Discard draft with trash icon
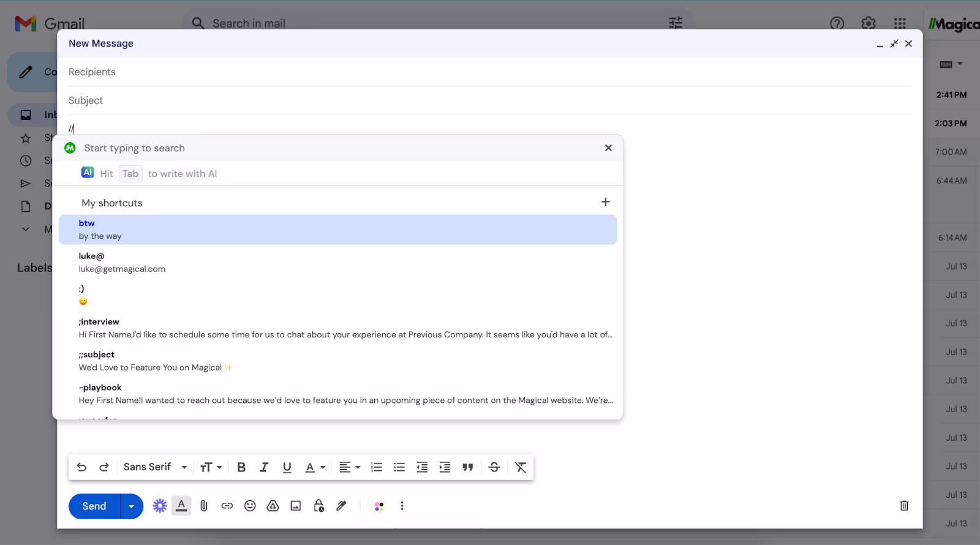 904,506
